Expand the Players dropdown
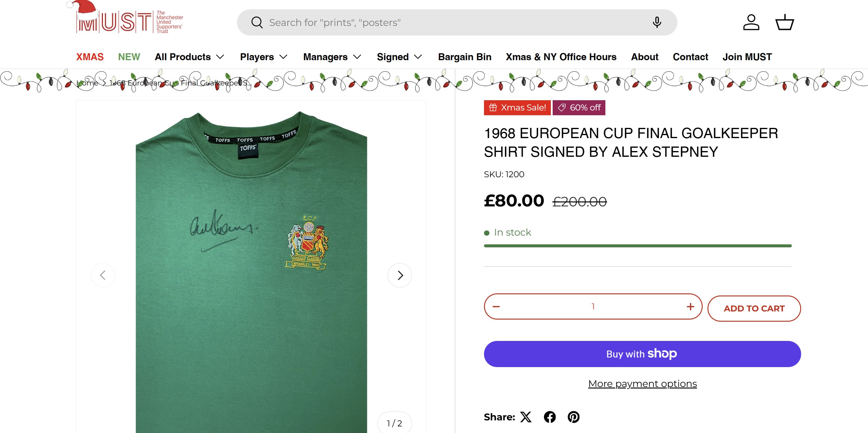 pos(264,57)
